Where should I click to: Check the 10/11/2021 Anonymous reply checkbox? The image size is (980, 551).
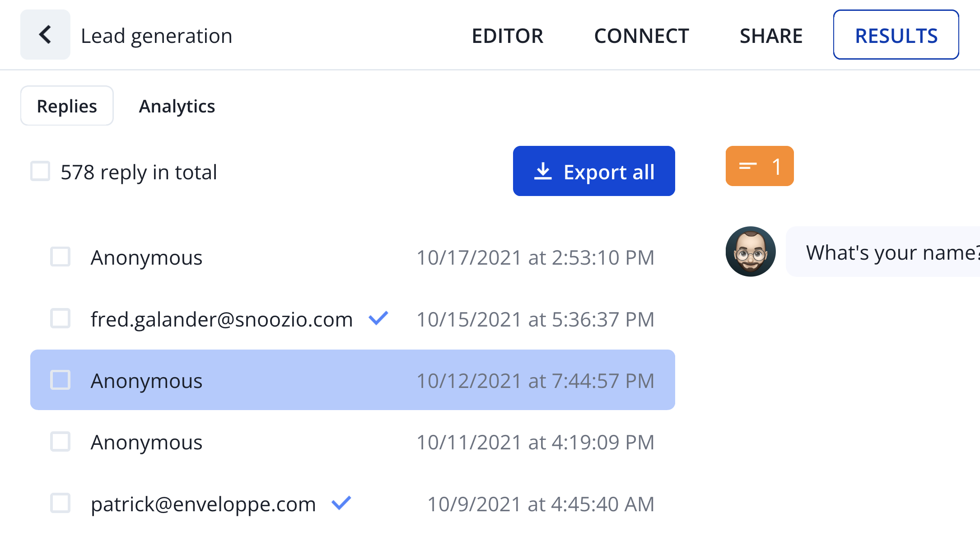(x=60, y=442)
